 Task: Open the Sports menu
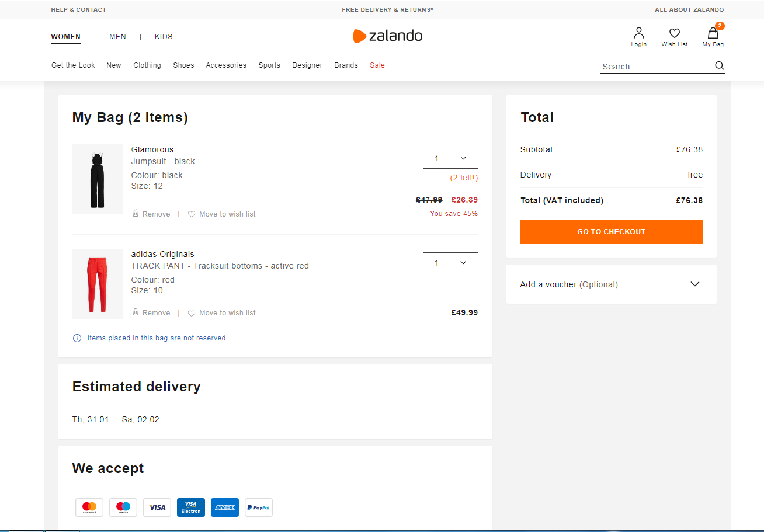[269, 65]
